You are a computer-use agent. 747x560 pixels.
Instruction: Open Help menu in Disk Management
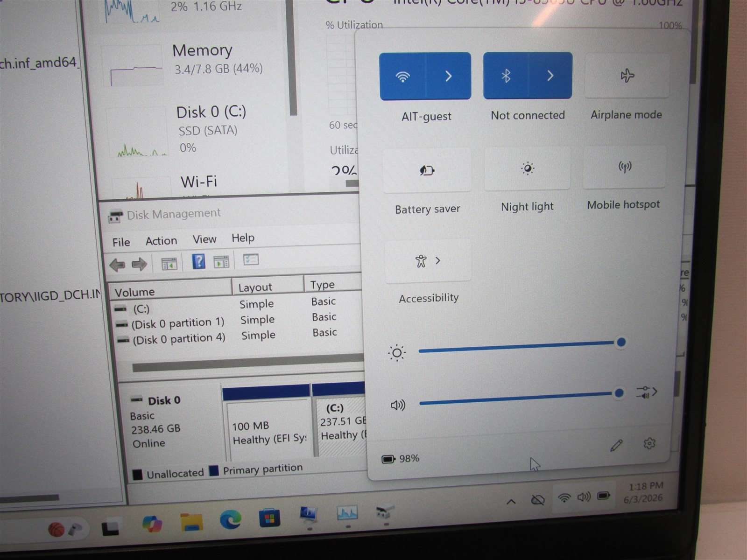pyautogui.click(x=243, y=238)
